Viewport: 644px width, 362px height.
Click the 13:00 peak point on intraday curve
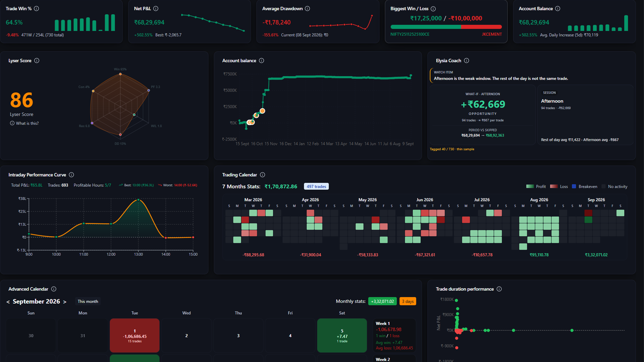point(138,200)
